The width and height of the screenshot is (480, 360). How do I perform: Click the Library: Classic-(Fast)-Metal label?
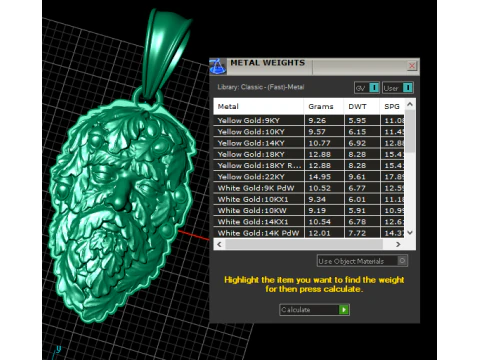[x=261, y=87]
